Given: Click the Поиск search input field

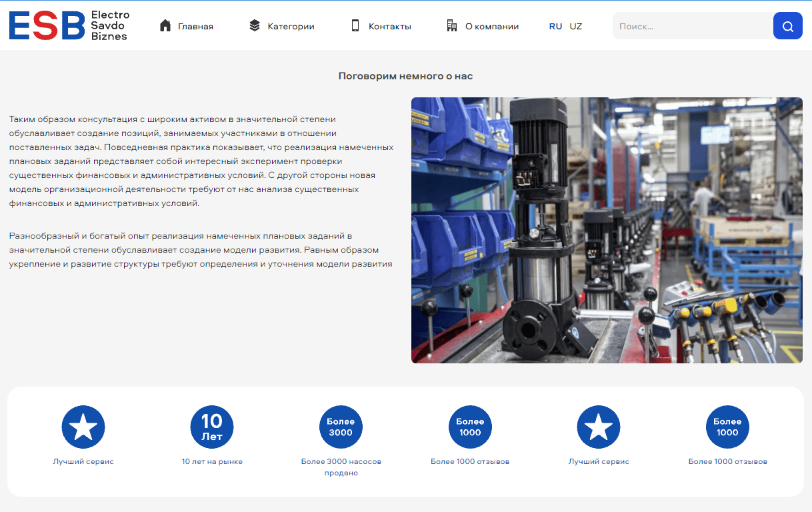Looking at the screenshot, I should coord(693,26).
